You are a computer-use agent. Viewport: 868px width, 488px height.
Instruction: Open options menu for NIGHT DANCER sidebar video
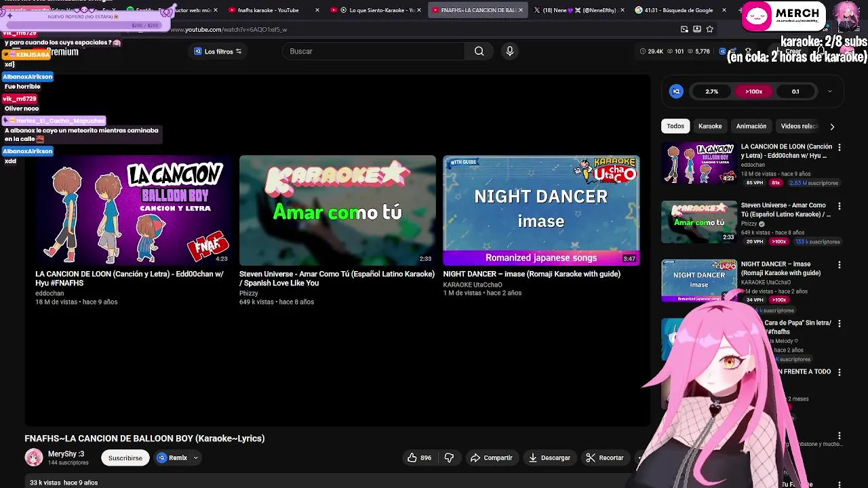(840, 265)
